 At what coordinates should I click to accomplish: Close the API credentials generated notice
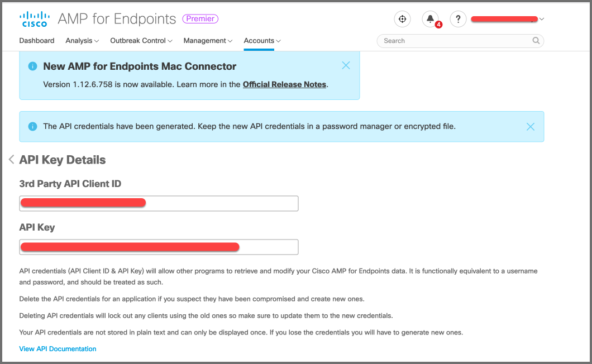(x=531, y=127)
